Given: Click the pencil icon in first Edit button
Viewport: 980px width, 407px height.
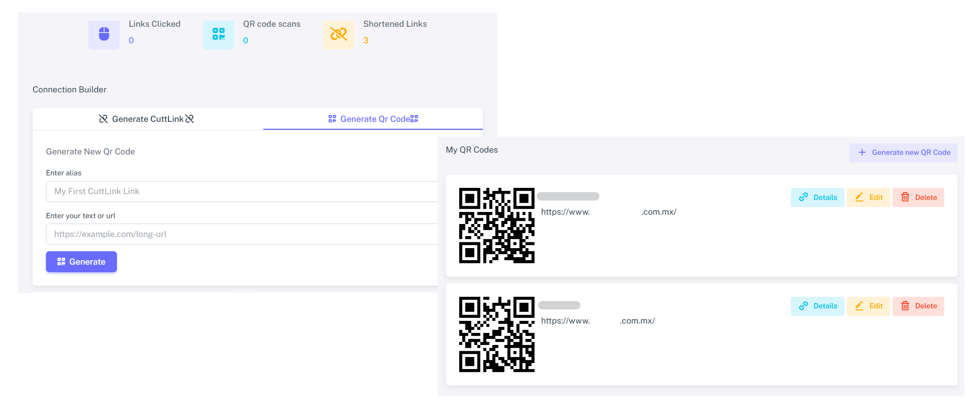Looking at the screenshot, I should pyautogui.click(x=859, y=197).
